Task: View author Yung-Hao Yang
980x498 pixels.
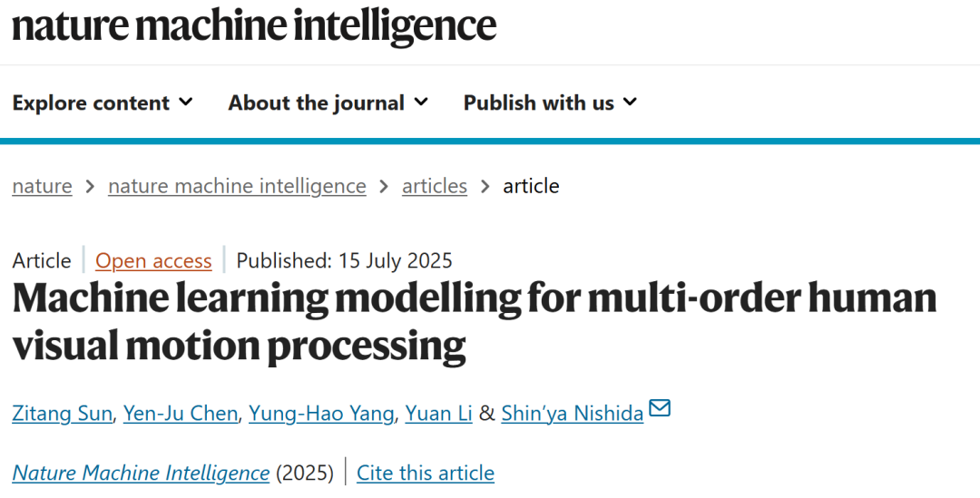Action: coord(321,414)
